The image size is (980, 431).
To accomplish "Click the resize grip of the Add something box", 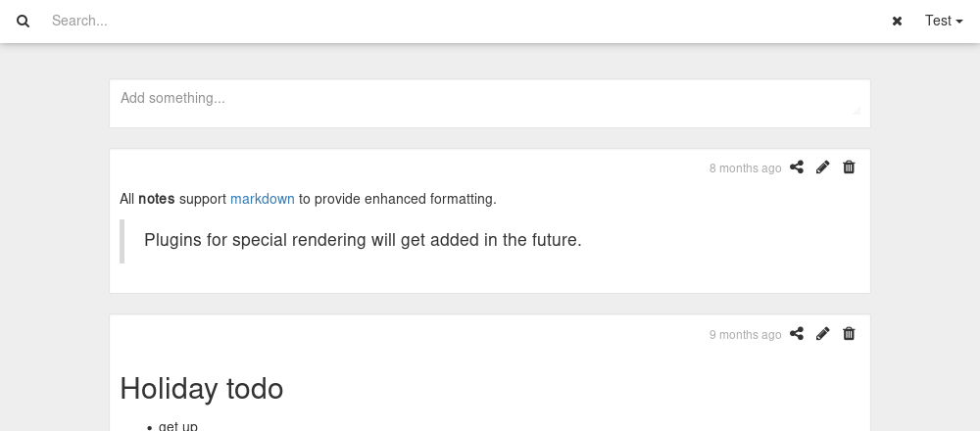I will [857, 111].
